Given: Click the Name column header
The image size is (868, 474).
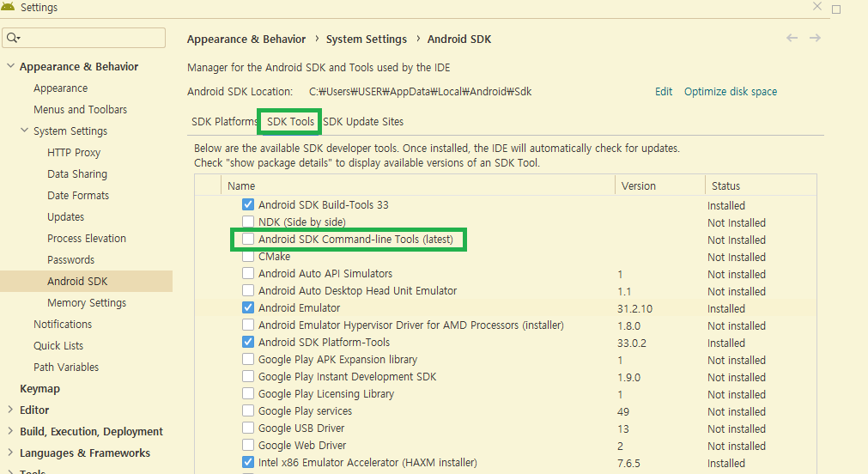Looking at the screenshot, I should (241, 186).
